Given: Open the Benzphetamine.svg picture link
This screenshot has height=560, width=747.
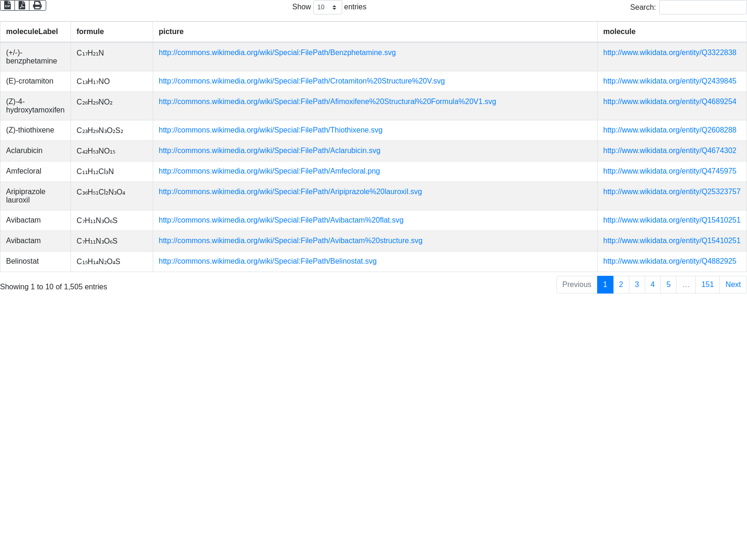Looking at the screenshot, I should [x=277, y=53].
